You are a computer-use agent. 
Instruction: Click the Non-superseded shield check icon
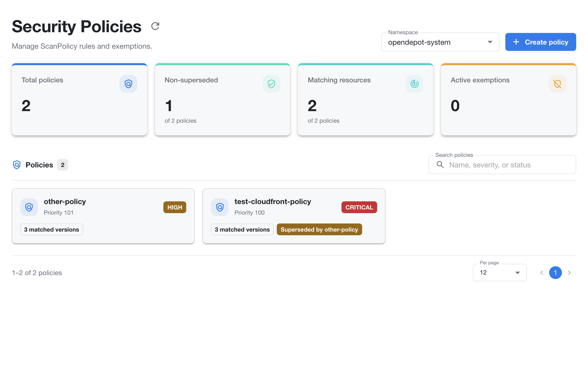coord(271,84)
